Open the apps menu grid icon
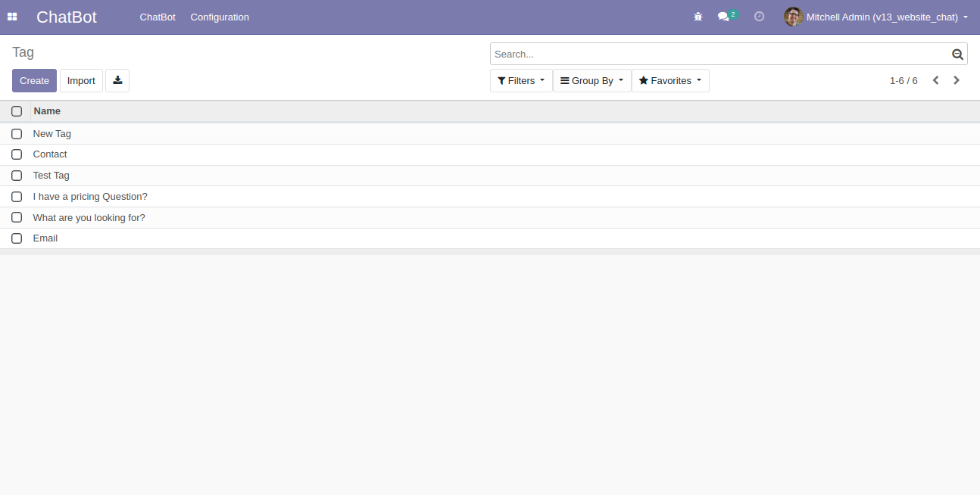Screen dimensions: 980x495 pyautogui.click(x=12, y=17)
